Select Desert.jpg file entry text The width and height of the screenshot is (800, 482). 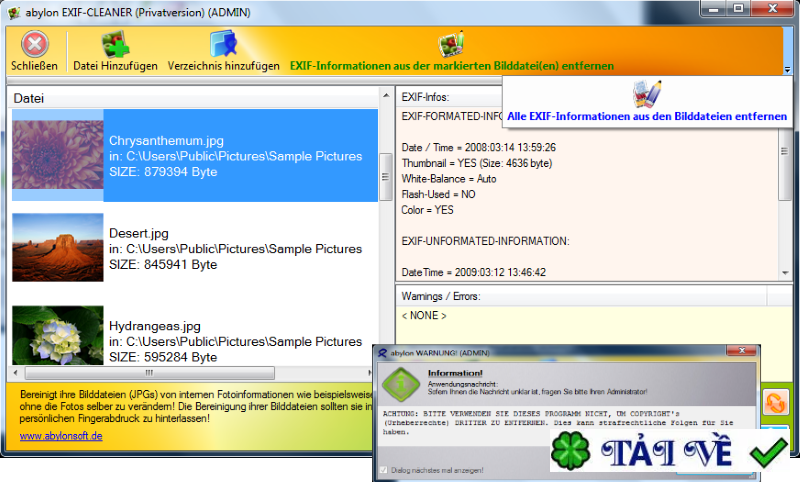(x=235, y=249)
